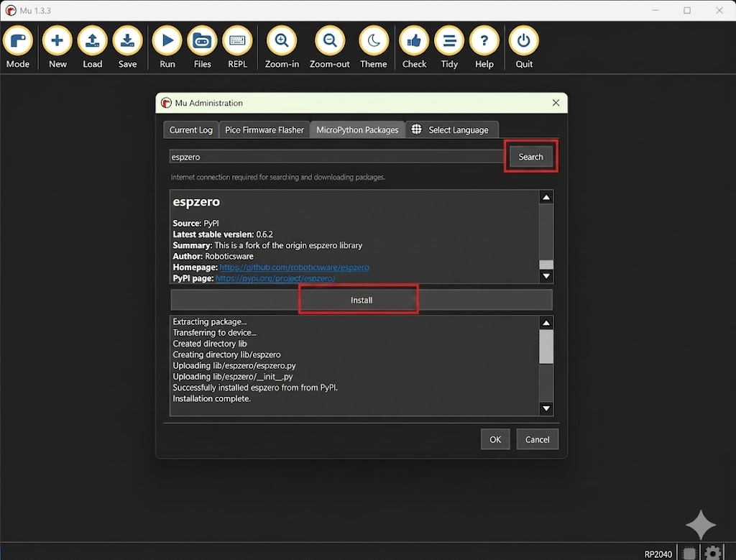The width and height of the screenshot is (736, 560).
Task: Click 'Successfully installed espzero' log line
Action: tap(255, 387)
